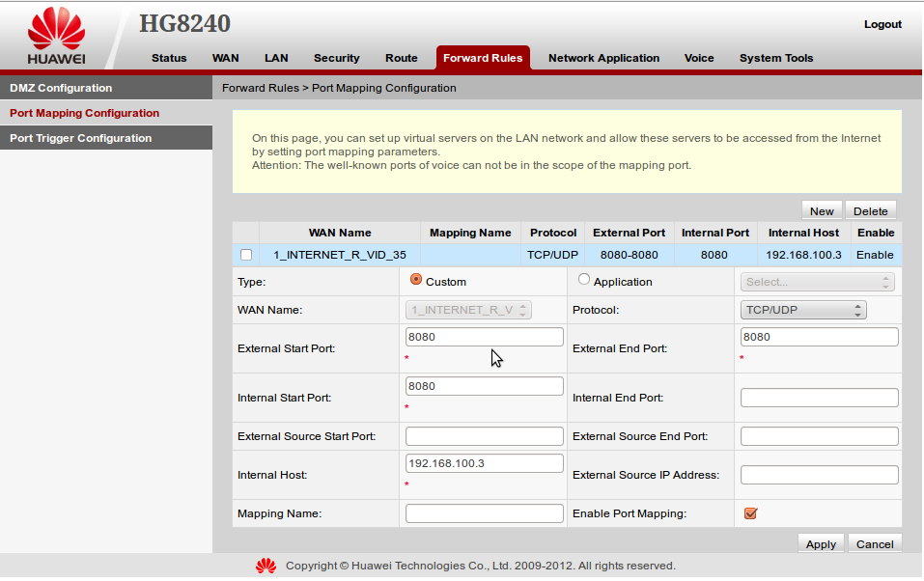Open the Forward Rules tab
Viewport: 924px width, 581px height.
pos(483,58)
